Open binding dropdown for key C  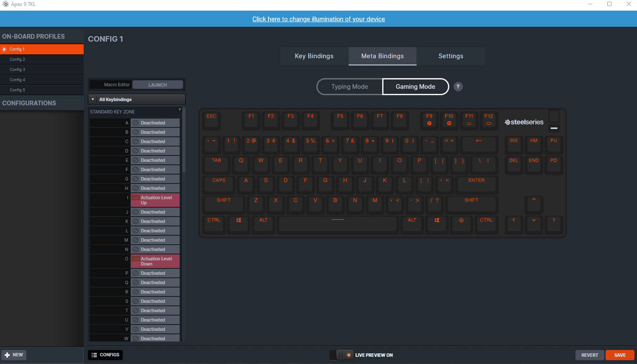point(155,141)
